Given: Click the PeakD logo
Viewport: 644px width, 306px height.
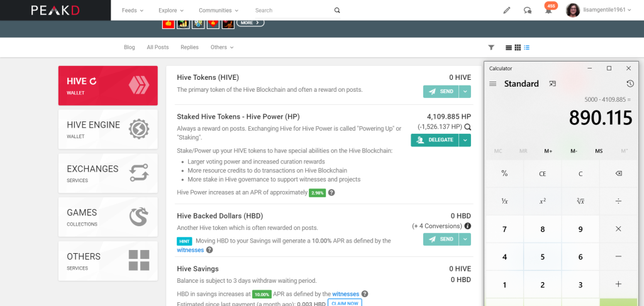Looking at the screenshot, I should (55, 10).
